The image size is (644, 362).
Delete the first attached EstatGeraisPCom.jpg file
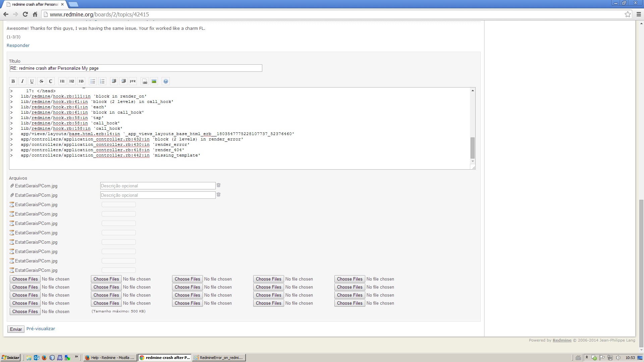coord(218,185)
